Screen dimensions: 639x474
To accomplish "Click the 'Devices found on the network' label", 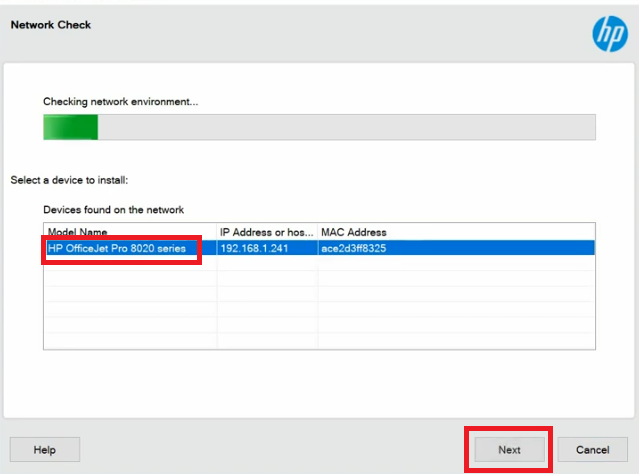I will tap(113, 209).
